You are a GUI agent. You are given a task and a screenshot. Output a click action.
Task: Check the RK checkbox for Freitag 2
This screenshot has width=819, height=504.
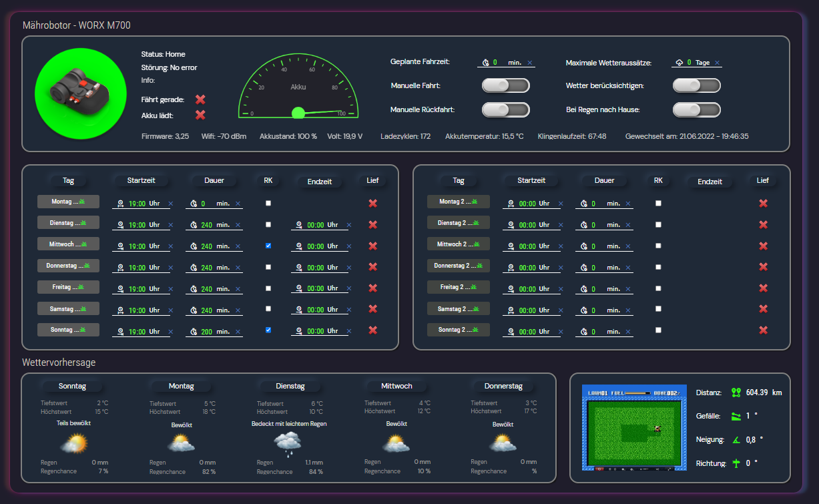(x=659, y=288)
